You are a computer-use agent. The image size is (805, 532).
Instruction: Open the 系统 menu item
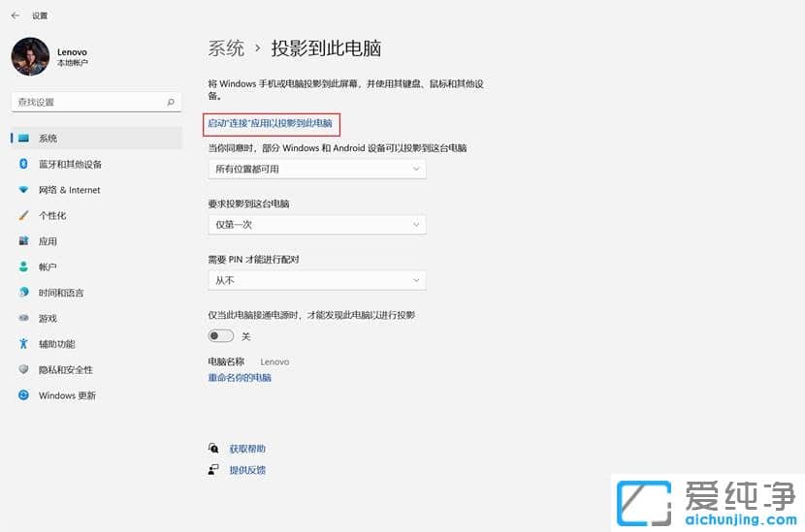tap(96, 138)
